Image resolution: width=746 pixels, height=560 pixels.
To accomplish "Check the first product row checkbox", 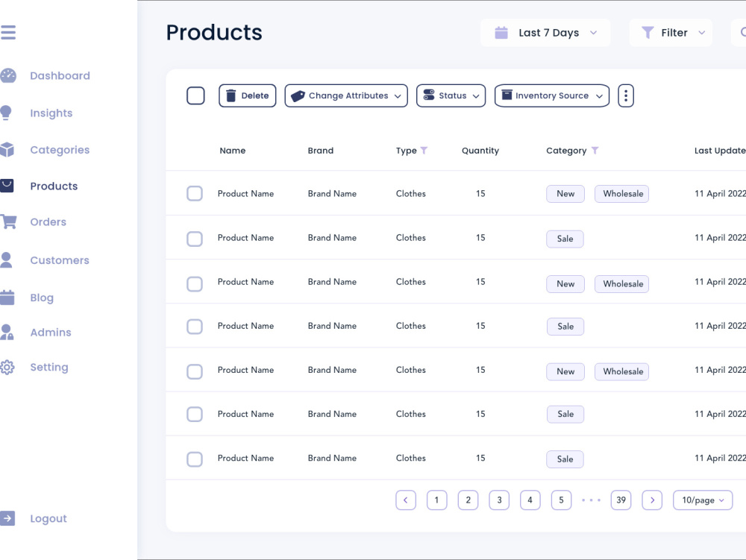I will (x=195, y=193).
